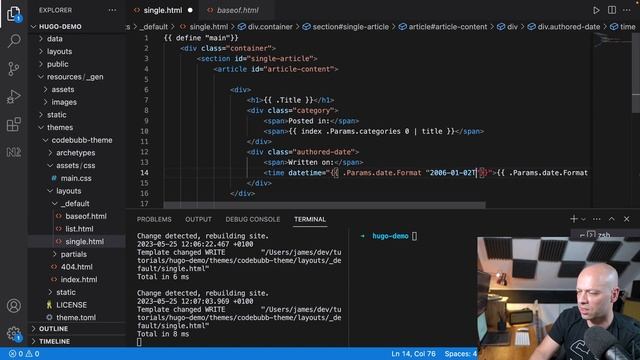
Task: Click the single.html breadcrumb item
Action: tap(204, 27)
